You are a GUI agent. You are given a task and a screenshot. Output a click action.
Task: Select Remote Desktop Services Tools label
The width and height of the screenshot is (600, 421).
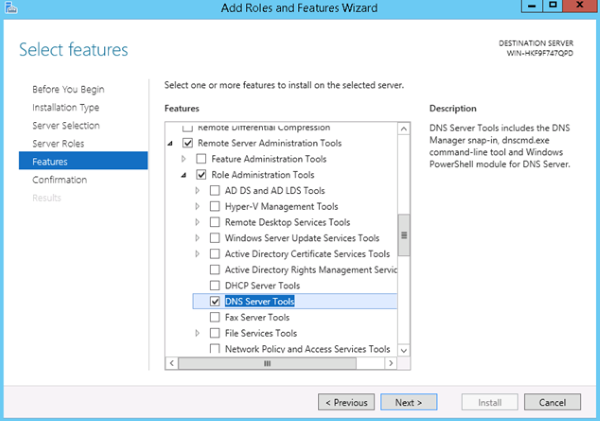pos(287,222)
